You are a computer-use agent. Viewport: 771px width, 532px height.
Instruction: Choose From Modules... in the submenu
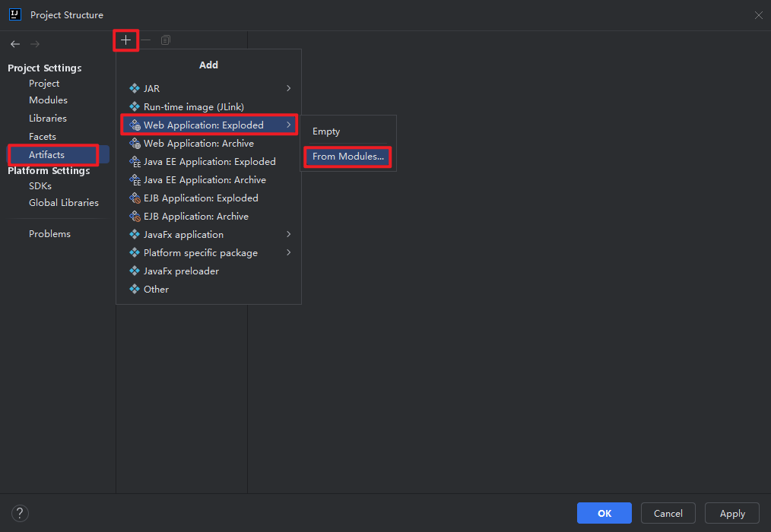347,157
